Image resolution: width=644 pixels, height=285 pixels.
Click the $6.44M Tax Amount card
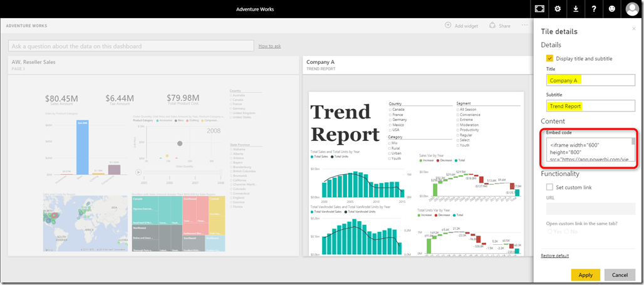[120, 101]
